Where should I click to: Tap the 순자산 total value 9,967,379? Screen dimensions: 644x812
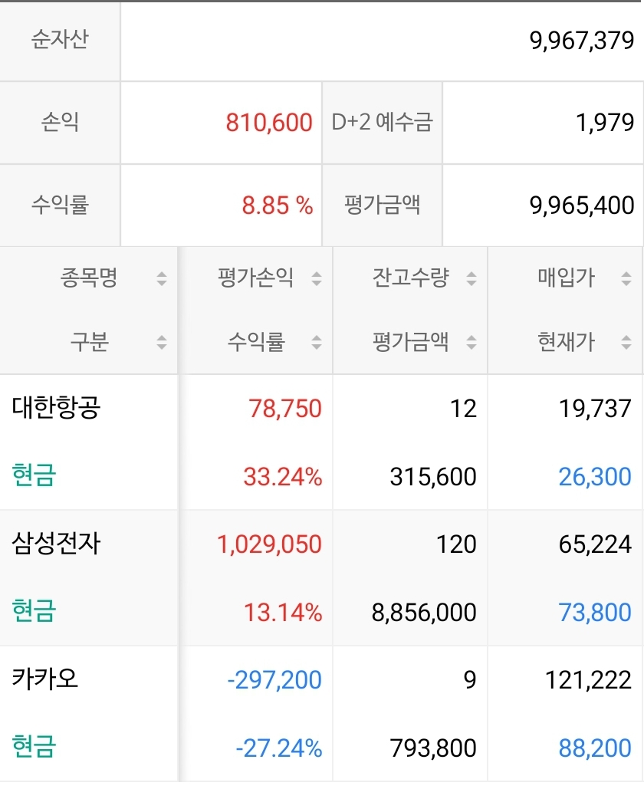click(x=581, y=41)
